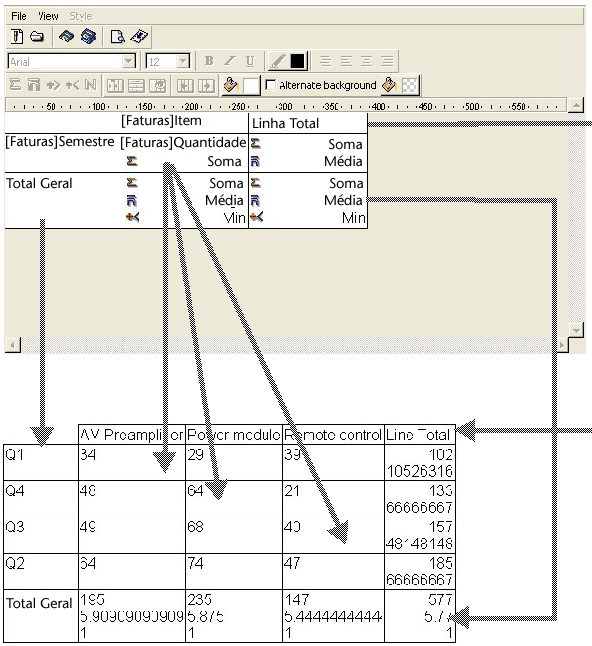Click the Sum operator toolbar icon
This screenshot has height=646, width=592.
(x=15, y=85)
